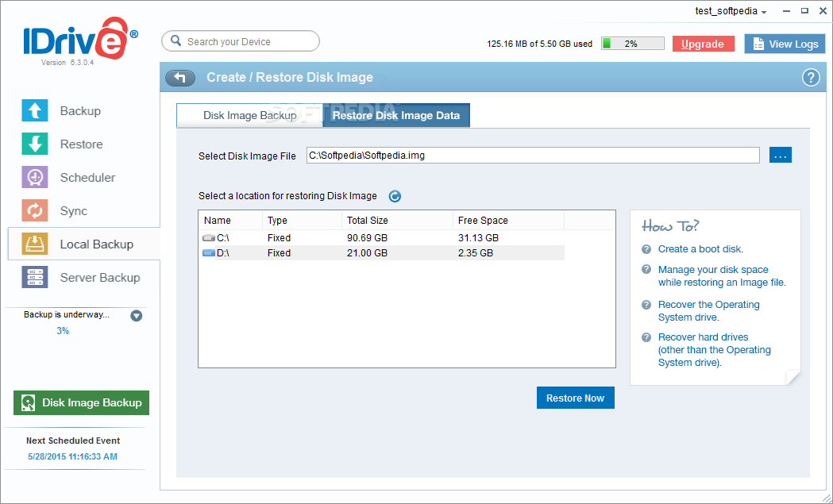Click the Backup is underway status text
The image size is (833, 504).
click(67, 314)
